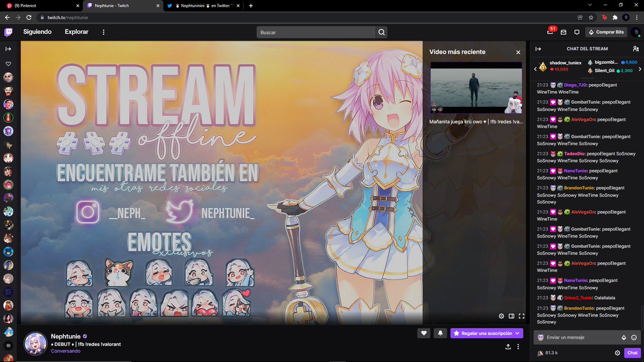Screen dimensions: 644x362
Task: Open the three-dot more menu beside Explorar
Action: (x=104, y=32)
